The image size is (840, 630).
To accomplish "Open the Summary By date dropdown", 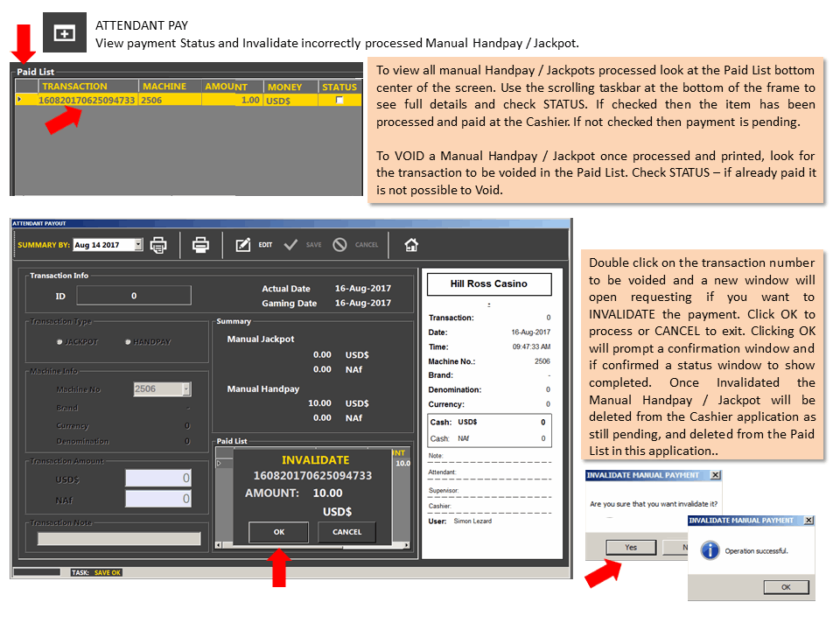I will 138,245.
